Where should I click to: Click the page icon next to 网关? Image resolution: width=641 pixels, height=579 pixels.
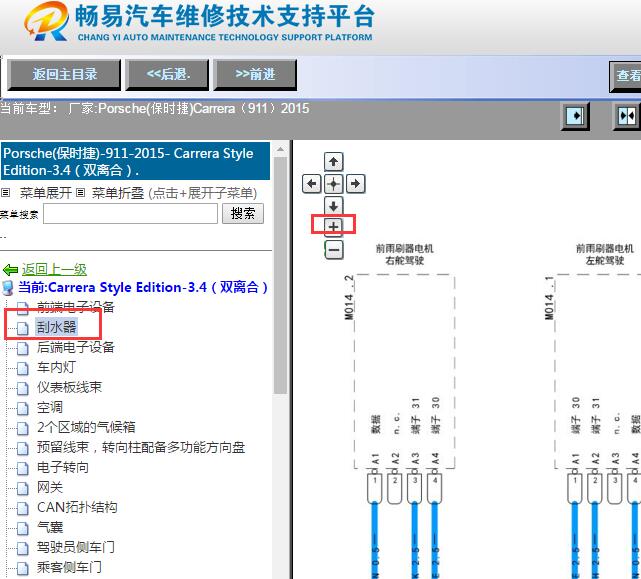[x=23, y=488]
